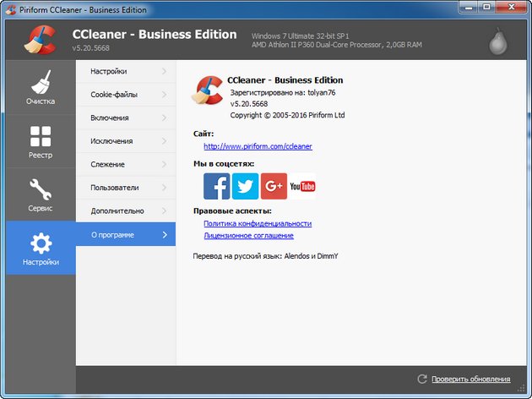Maximize the CCleaner window
This screenshot has height=399, width=532.
coord(487,7)
